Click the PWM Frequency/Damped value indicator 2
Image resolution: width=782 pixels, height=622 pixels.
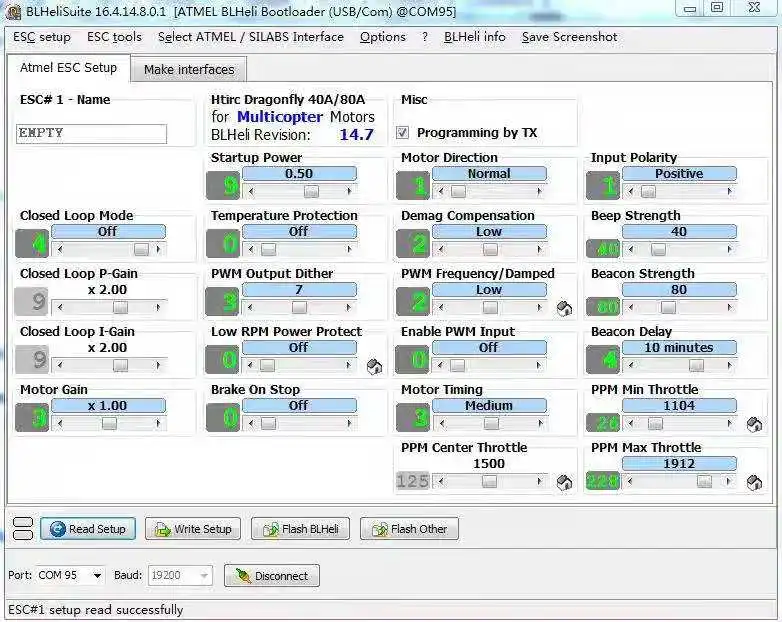point(413,301)
